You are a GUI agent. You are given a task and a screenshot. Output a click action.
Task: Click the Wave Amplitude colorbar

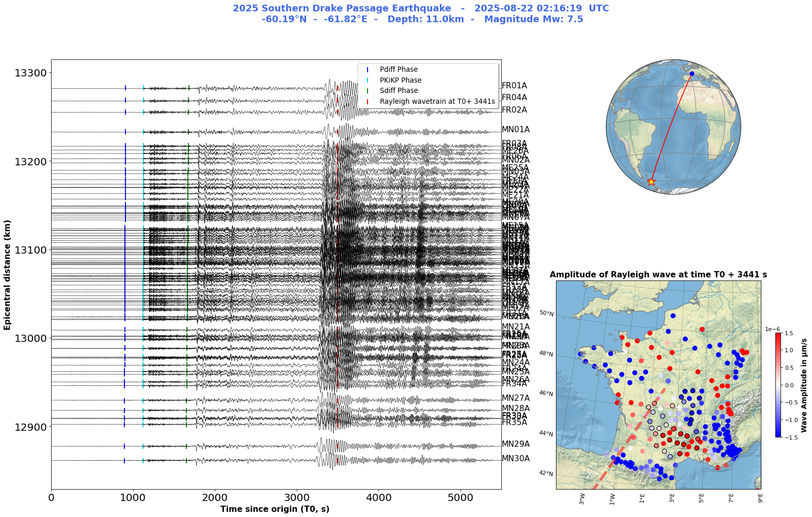pos(778,385)
